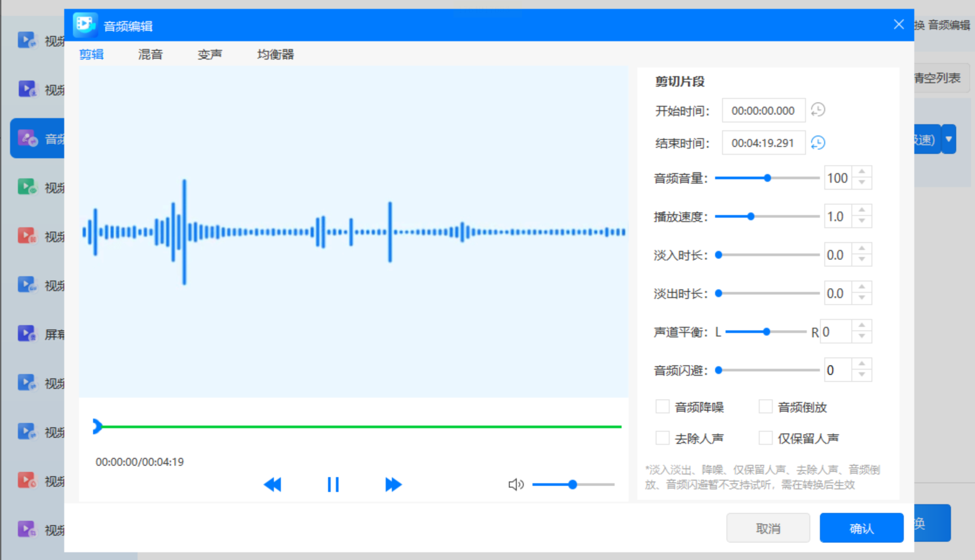The height and width of the screenshot is (560, 975).
Task: Tick the 去除人声 checkbox
Action: [x=662, y=438]
